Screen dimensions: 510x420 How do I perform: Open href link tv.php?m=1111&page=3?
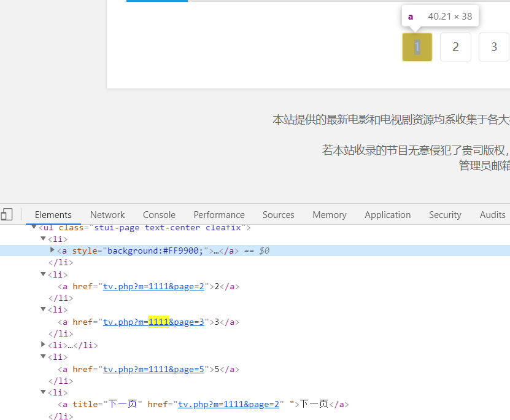pyautogui.click(x=153, y=322)
